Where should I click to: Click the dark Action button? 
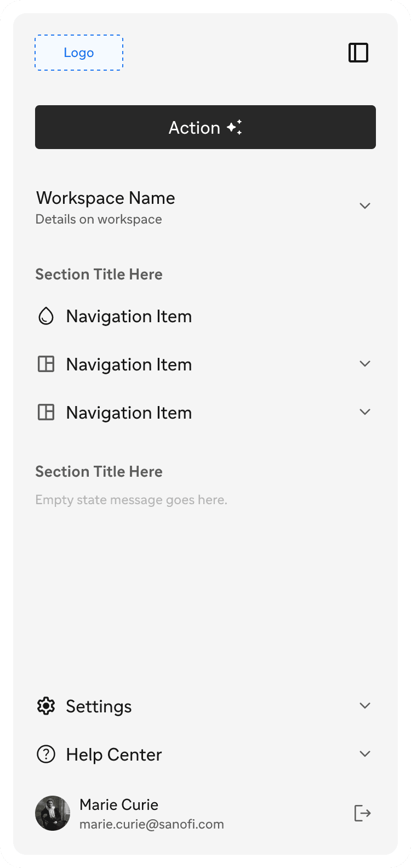206,127
